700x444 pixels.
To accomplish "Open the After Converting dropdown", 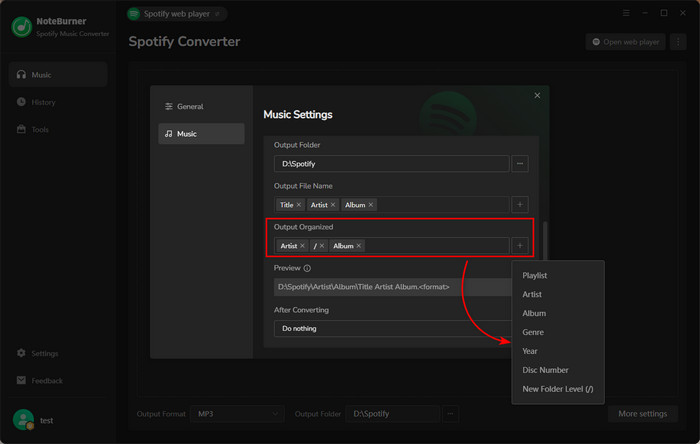I will [393, 328].
